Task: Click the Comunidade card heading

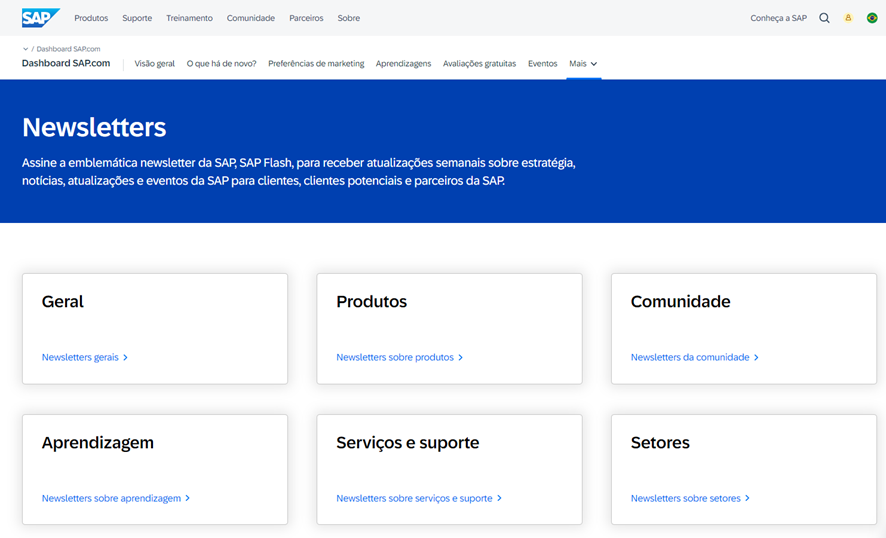Action: (680, 302)
